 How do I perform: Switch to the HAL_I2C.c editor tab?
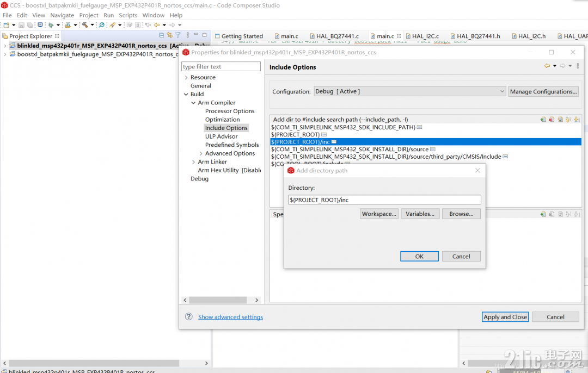(x=422, y=36)
